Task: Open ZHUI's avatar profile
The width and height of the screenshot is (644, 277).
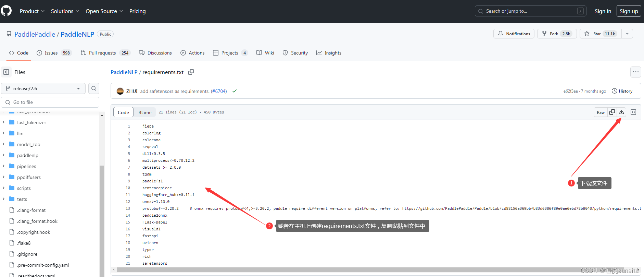Action: point(120,91)
